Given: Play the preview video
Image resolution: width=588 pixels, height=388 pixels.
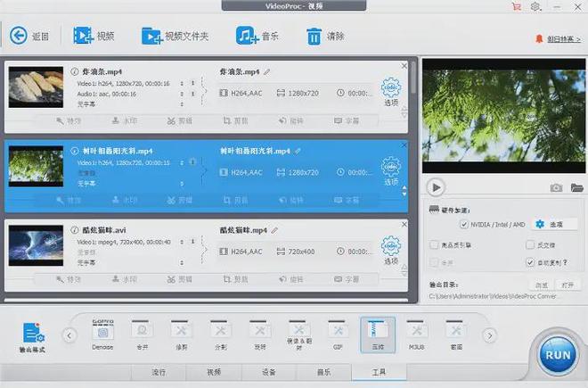Looking at the screenshot, I should pos(437,187).
